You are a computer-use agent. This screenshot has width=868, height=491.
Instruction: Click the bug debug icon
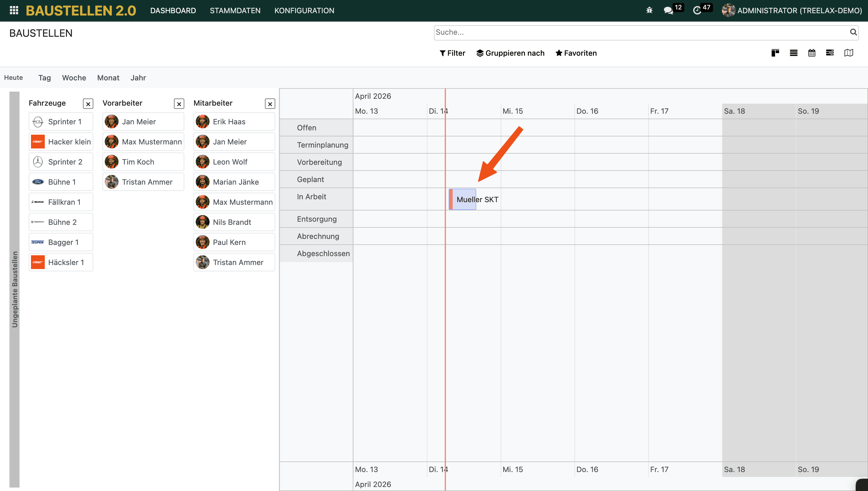tap(649, 10)
